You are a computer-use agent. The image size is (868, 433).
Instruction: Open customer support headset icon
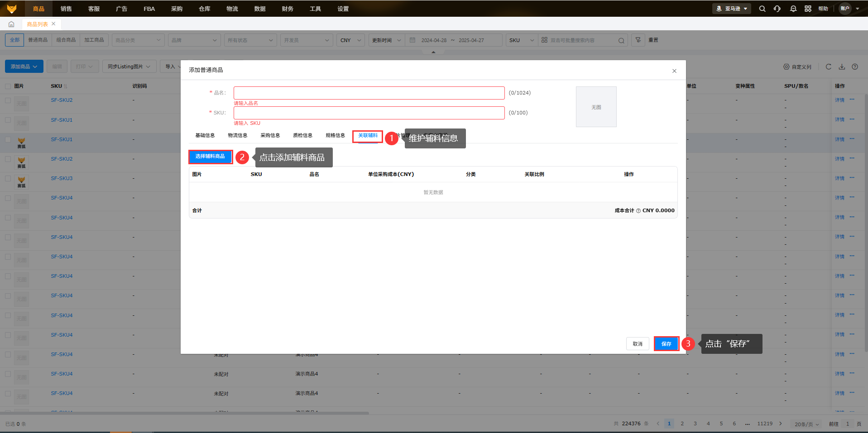pos(777,9)
